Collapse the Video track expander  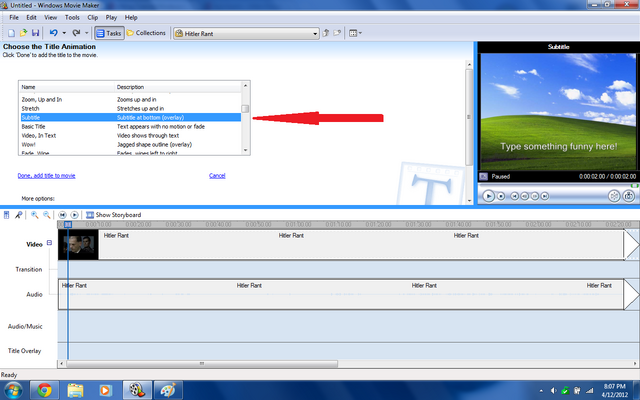click(x=49, y=242)
